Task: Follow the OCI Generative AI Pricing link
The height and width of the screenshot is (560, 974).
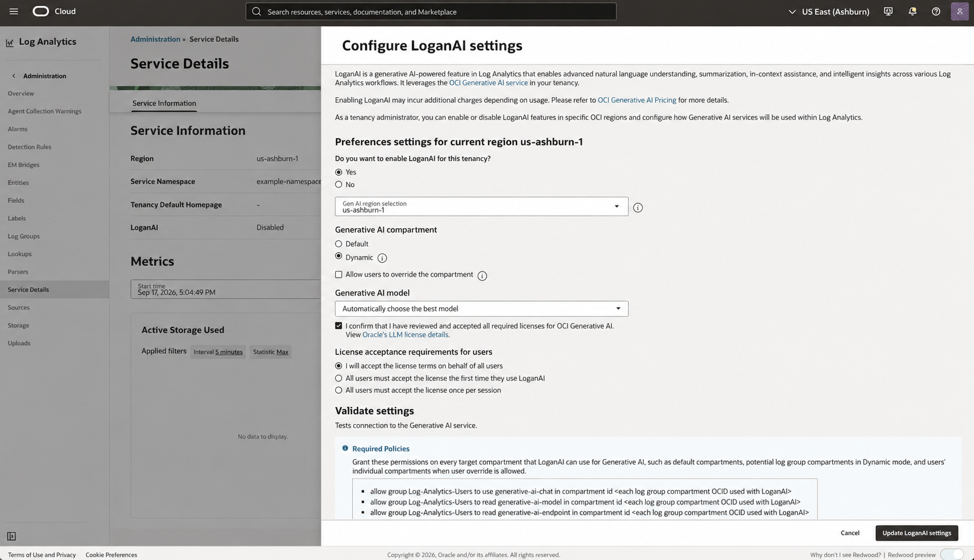Action: coord(637,100)
